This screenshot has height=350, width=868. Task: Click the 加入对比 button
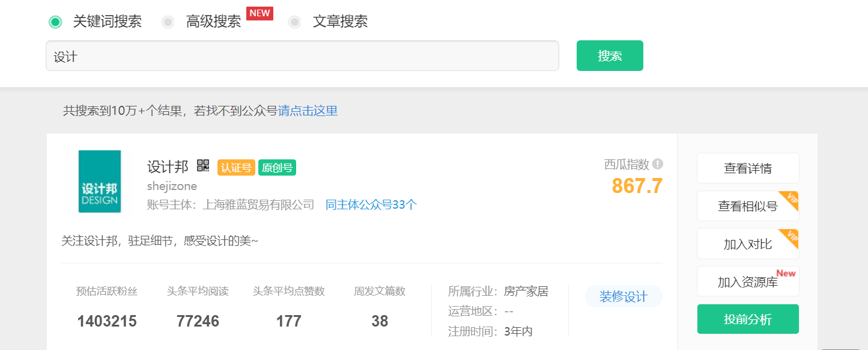click(x=747, y=244)
